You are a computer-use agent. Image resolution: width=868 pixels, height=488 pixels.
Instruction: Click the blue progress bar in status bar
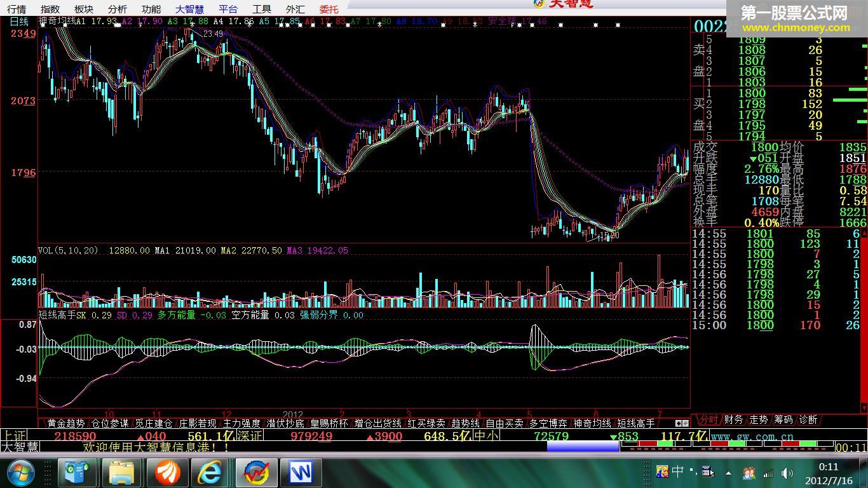[583, 447]
